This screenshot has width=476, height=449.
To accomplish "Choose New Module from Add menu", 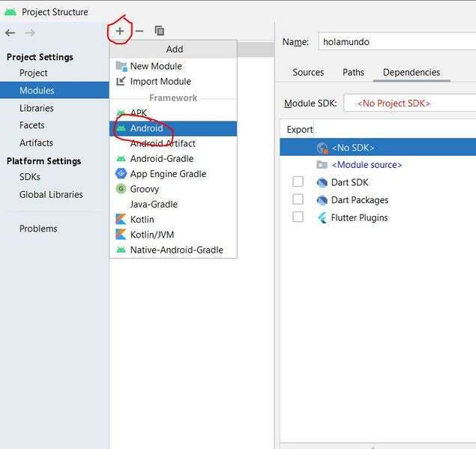I will point(173,66).
